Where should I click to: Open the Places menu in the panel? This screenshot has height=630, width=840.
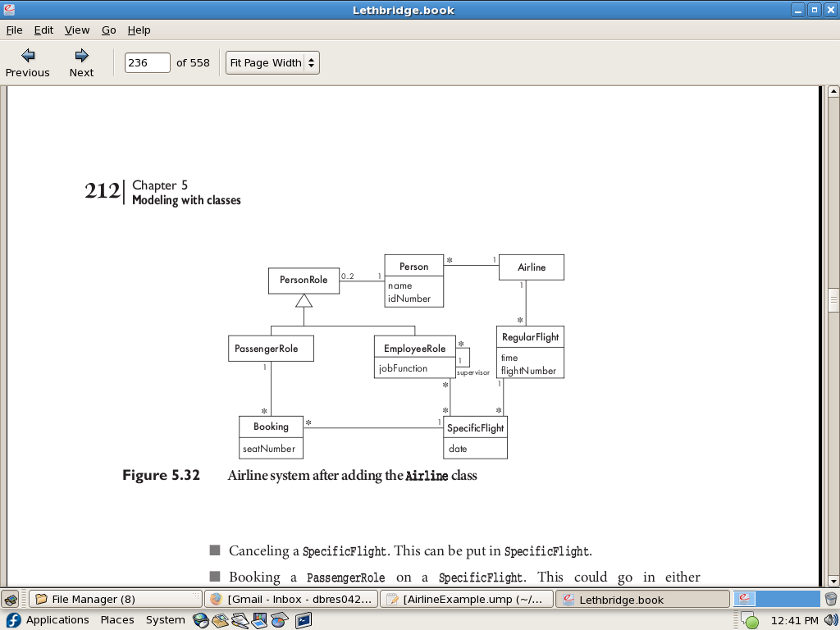click(x=117, y=620)
